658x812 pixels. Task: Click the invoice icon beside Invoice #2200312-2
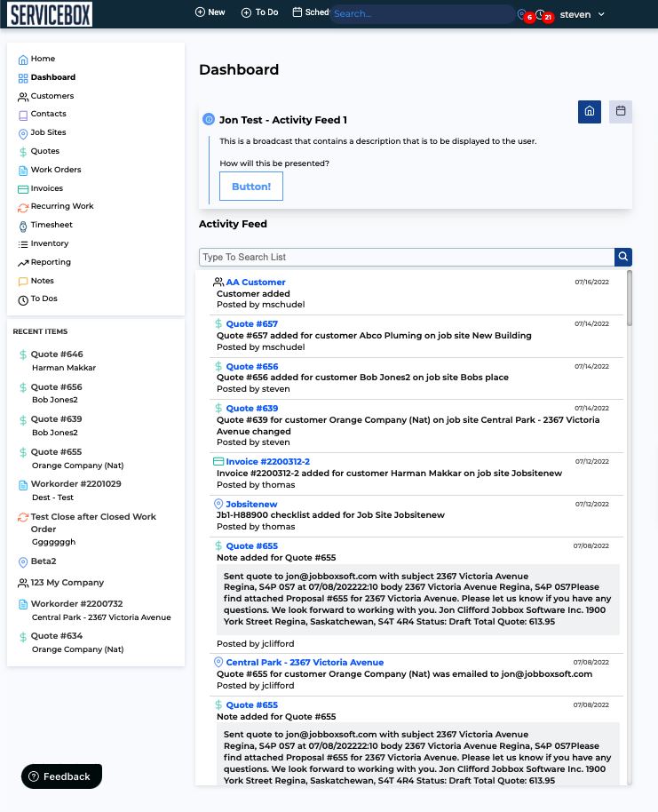(x=218, y=461)
